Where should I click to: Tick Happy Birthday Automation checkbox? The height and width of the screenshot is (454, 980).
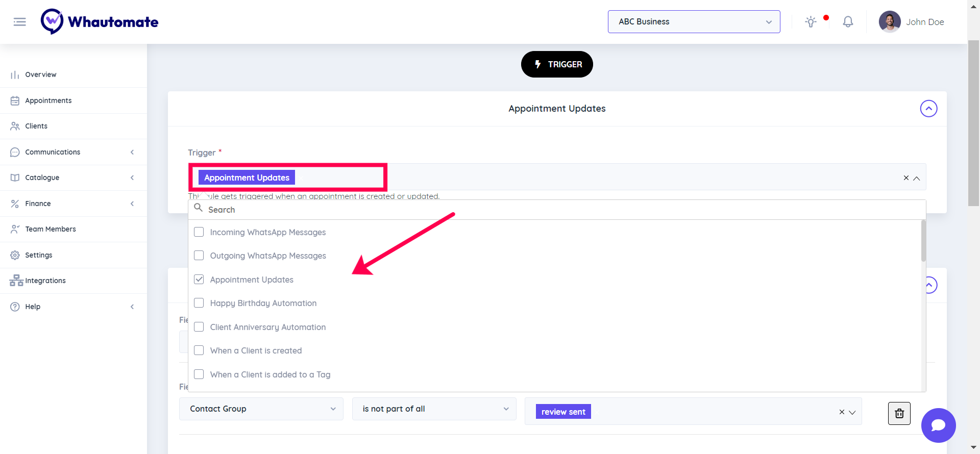tap(199, 303)
